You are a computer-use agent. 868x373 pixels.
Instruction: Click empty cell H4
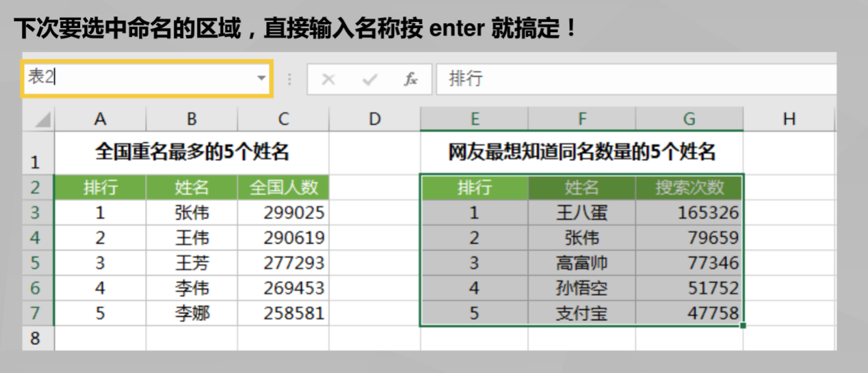[x=789, y=238]
